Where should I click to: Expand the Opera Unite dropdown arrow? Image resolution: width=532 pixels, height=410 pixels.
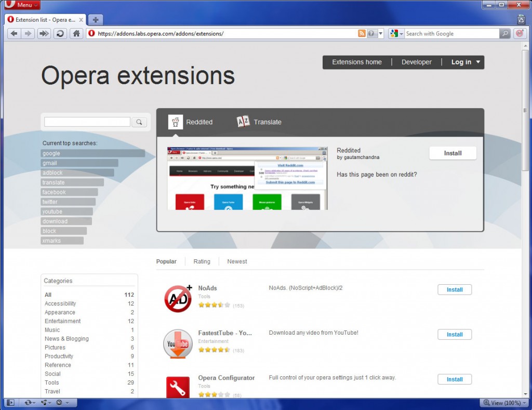(x=49, y=403)
